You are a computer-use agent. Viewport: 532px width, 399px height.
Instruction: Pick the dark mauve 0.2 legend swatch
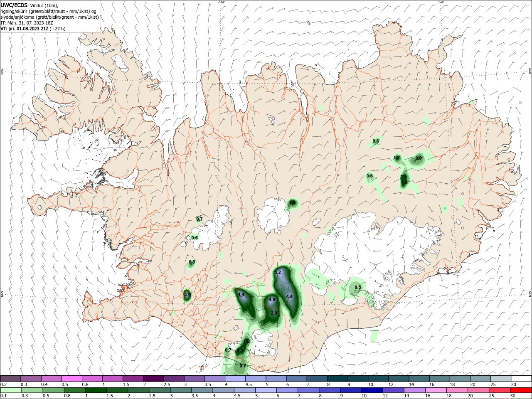tap(10, 379)
